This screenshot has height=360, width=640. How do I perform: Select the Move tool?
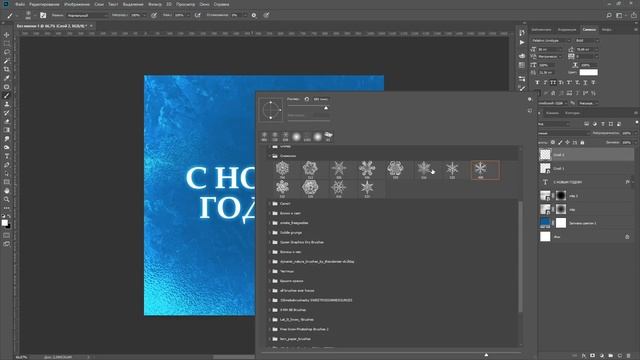click(x=7, y=35)
